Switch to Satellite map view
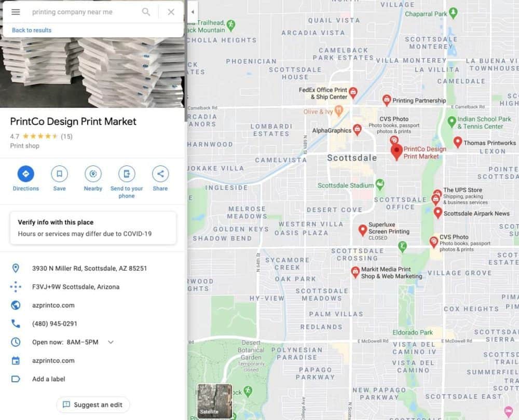The image size is (519, 420). point(215,401)
